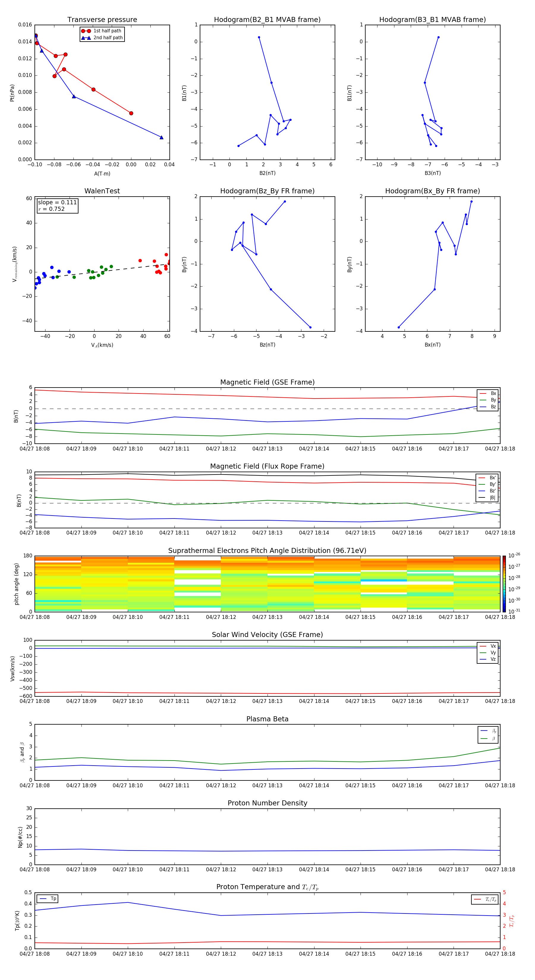
Task: Click the 'Transverse pressure' plot title
Action: [102, 20]
